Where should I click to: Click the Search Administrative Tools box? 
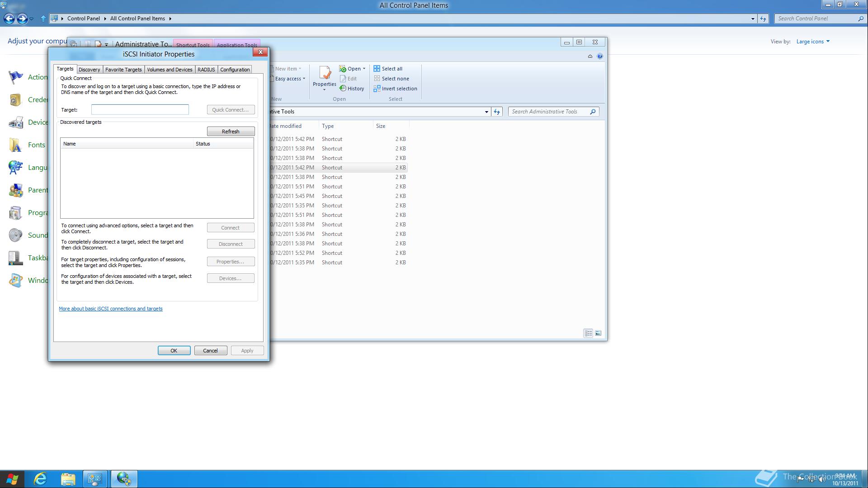[x=553, y=112]
